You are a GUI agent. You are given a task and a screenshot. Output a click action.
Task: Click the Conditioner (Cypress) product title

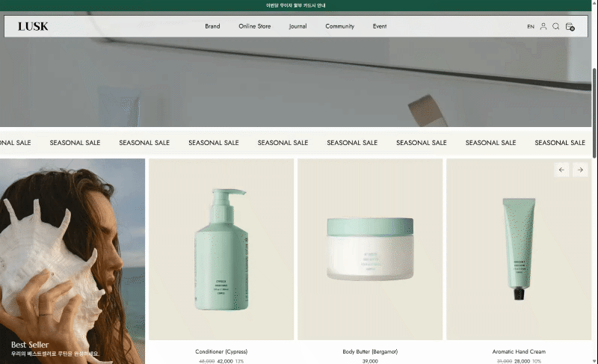click(221, 351)
